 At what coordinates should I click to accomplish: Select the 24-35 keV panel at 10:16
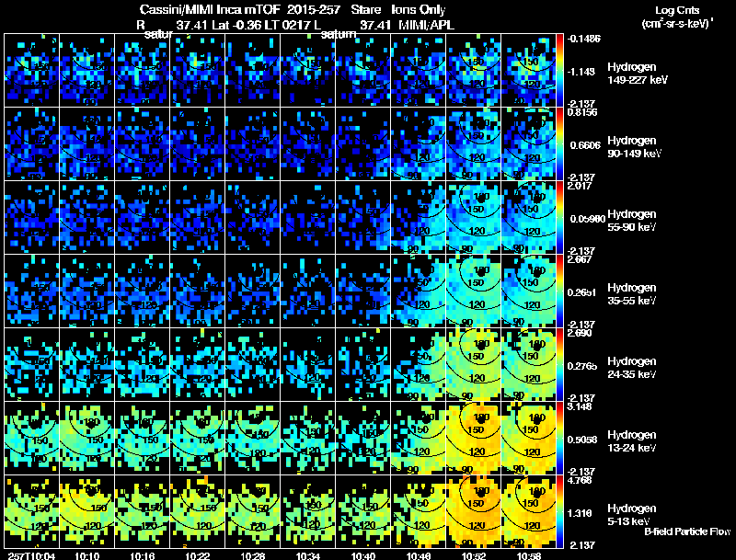point(143,365)
